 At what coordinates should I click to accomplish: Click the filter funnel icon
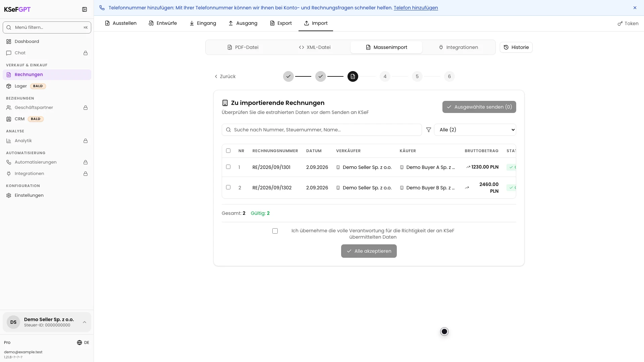click(428, 130)
